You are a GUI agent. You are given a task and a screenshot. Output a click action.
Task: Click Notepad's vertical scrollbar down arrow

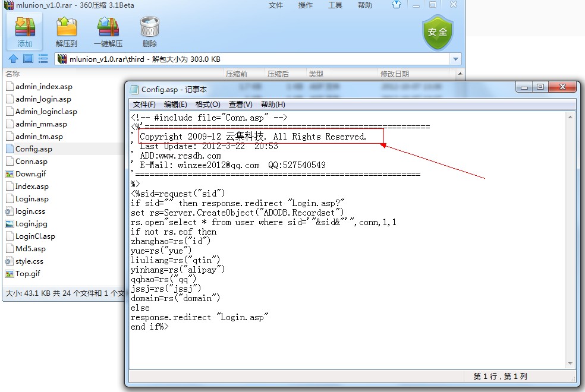(570, 363)
